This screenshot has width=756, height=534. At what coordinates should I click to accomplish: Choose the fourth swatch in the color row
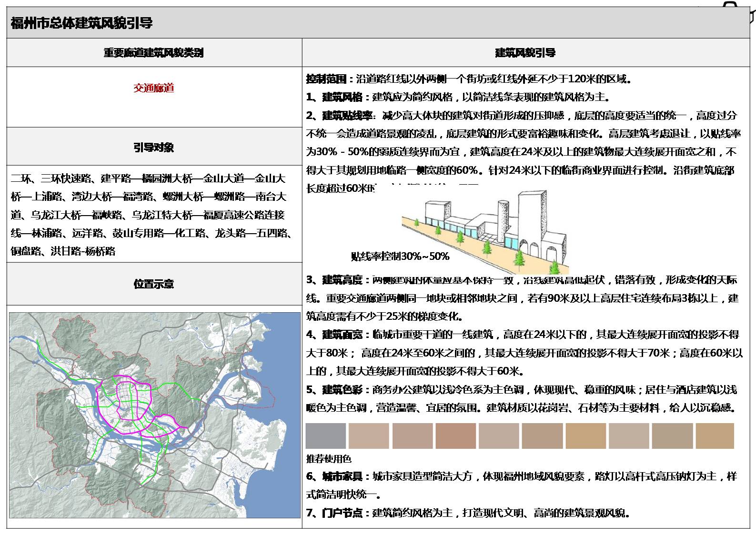tap(455, 436)
